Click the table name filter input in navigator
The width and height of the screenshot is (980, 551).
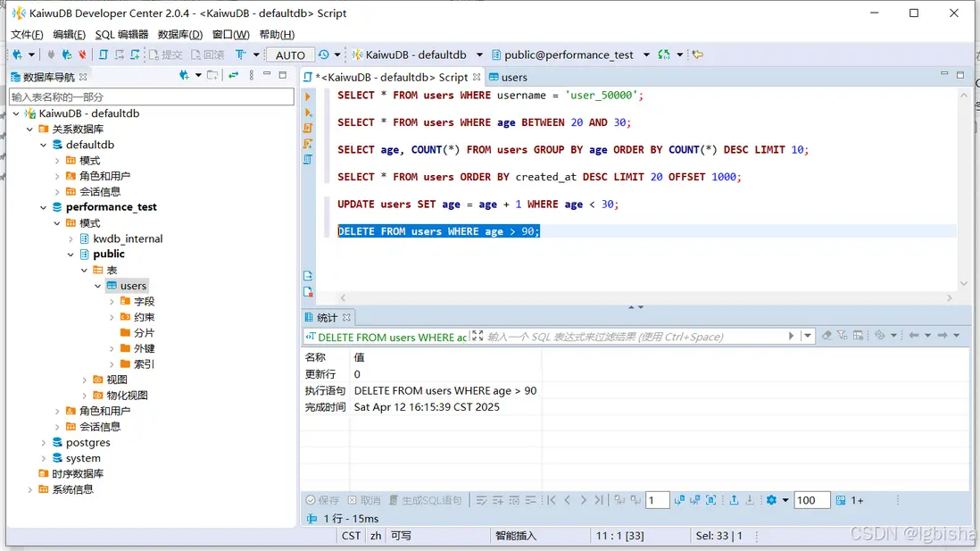(x=151, y=96)
